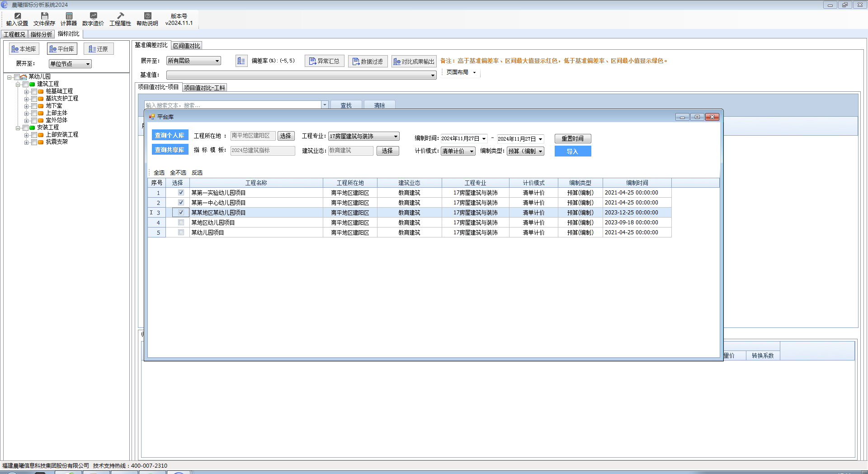Image resolution: width=868 pixels, height=474 pixels.
Task: Open 工程属性 wrench icon
Action: click(x=120, y=19)
